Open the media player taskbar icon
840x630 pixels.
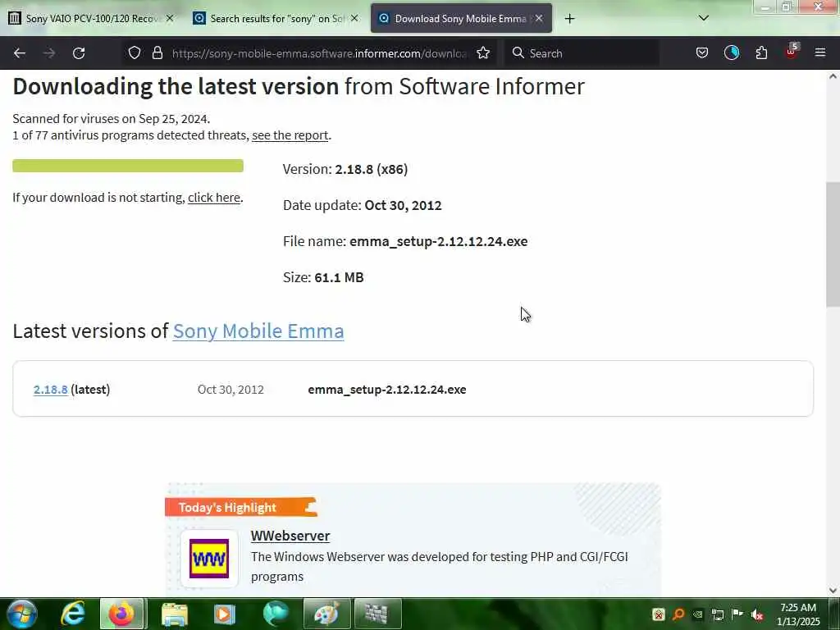point(224,614)
